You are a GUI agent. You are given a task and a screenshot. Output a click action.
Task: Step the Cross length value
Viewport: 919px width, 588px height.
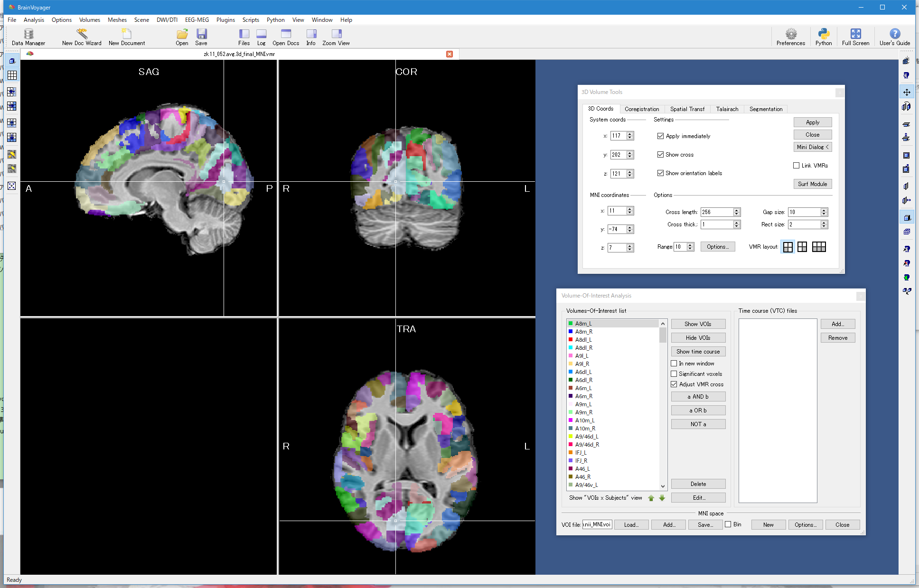tap(737, 212)
